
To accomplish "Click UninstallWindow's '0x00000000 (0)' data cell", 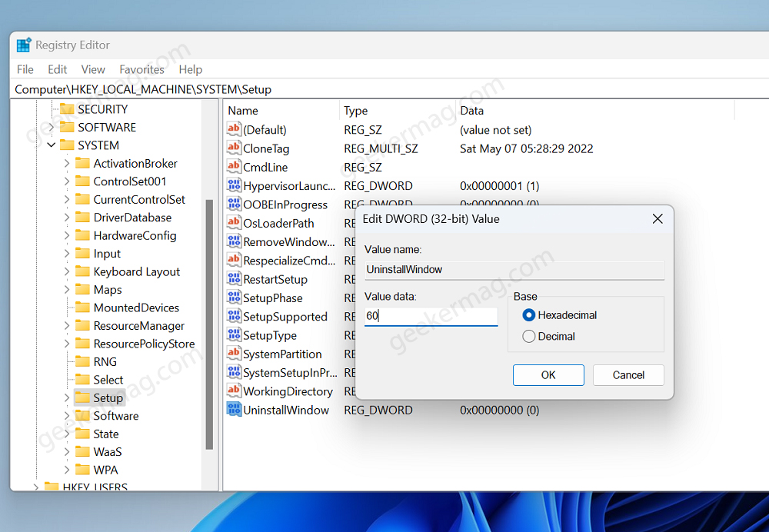I will (499, 410).
